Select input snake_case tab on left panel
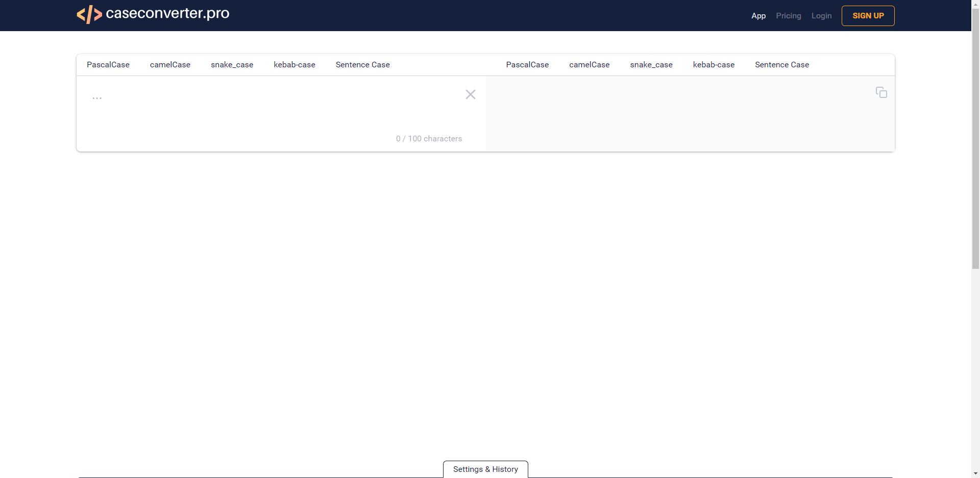Viewport: 980px width, 478px height. tap(232, 65)
